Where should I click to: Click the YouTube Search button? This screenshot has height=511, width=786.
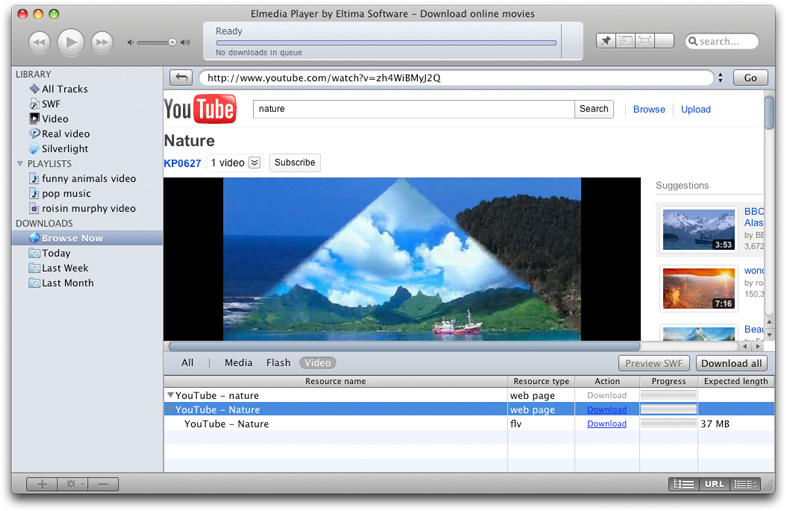point(594,109)
